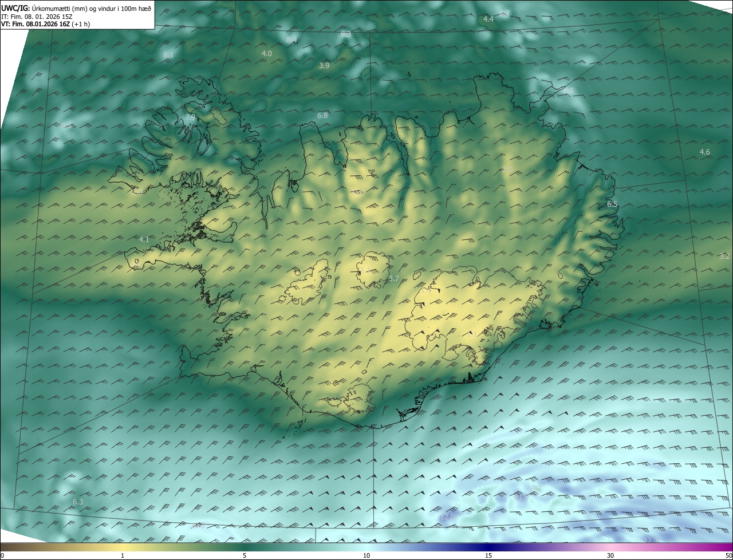Click the 0 tick on the colour scale

(2, 555)
